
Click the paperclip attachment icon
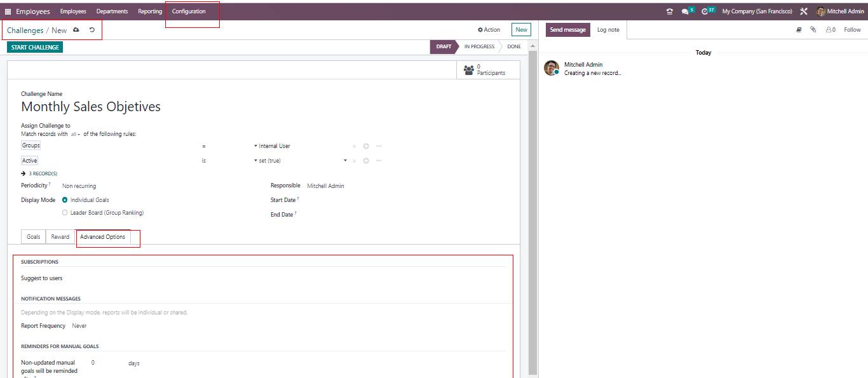(813, 30)
